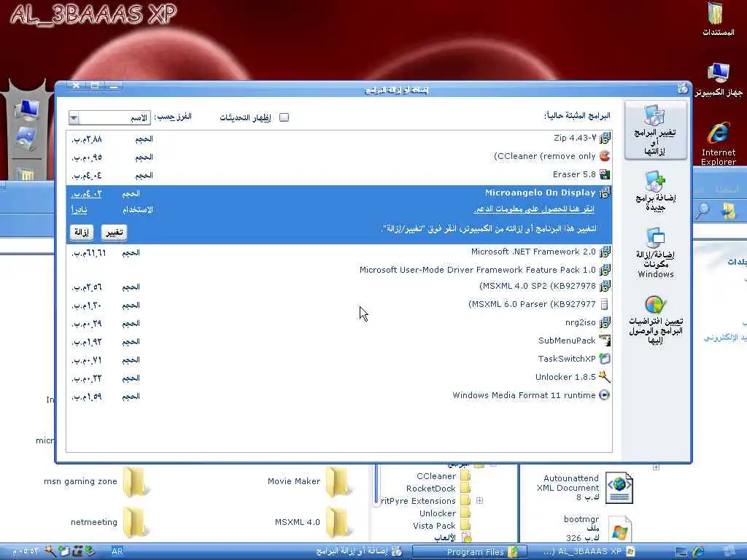Viewport: 747px width, 560px height.
Task: Click the MSXML 6.0 Parser entry icon
Action: pos(605,304)
